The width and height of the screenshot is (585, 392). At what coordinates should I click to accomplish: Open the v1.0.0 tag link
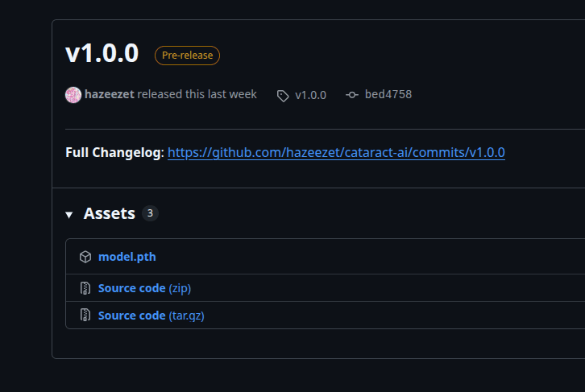pos(311,95)
